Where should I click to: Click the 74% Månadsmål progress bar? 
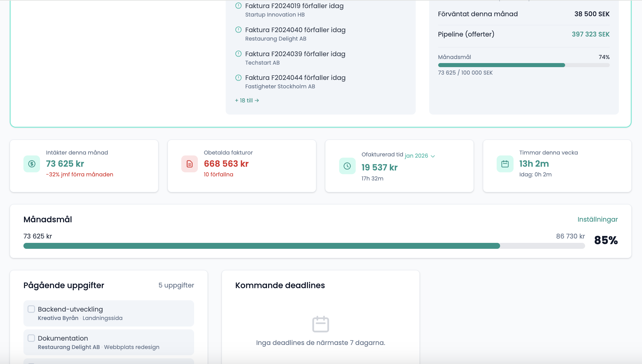[x=524, y=65]
